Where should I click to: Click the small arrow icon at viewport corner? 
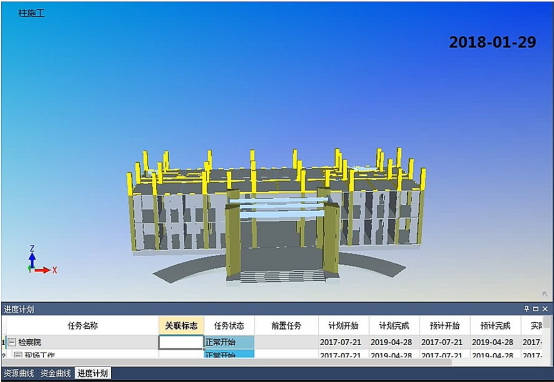[x=545, y=294]
